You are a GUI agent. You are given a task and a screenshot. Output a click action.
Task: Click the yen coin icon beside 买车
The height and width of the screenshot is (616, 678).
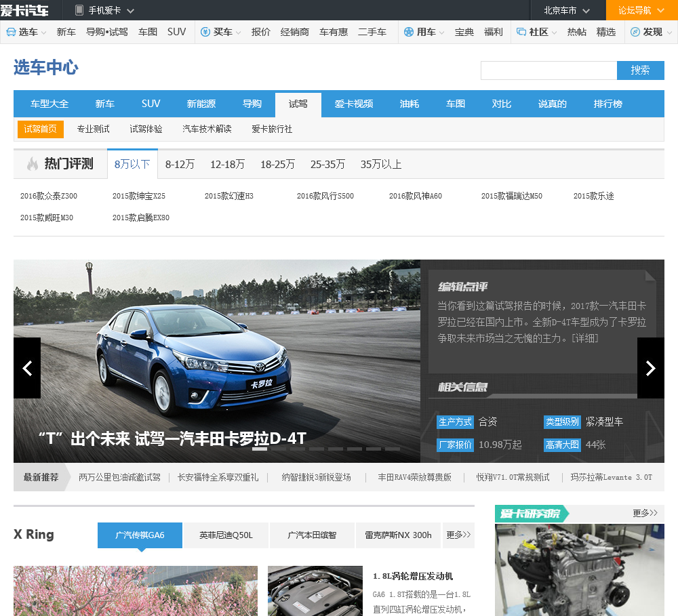[205, 32]
